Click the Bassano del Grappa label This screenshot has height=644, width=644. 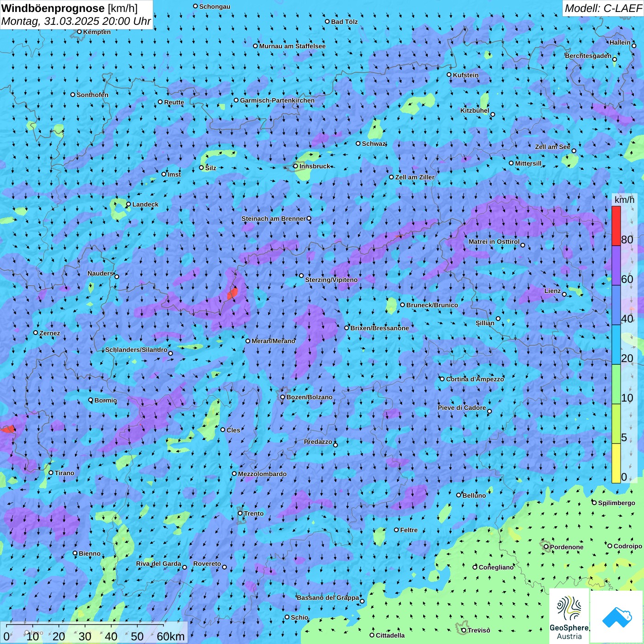pyautogui.click(x=328, y=598)
